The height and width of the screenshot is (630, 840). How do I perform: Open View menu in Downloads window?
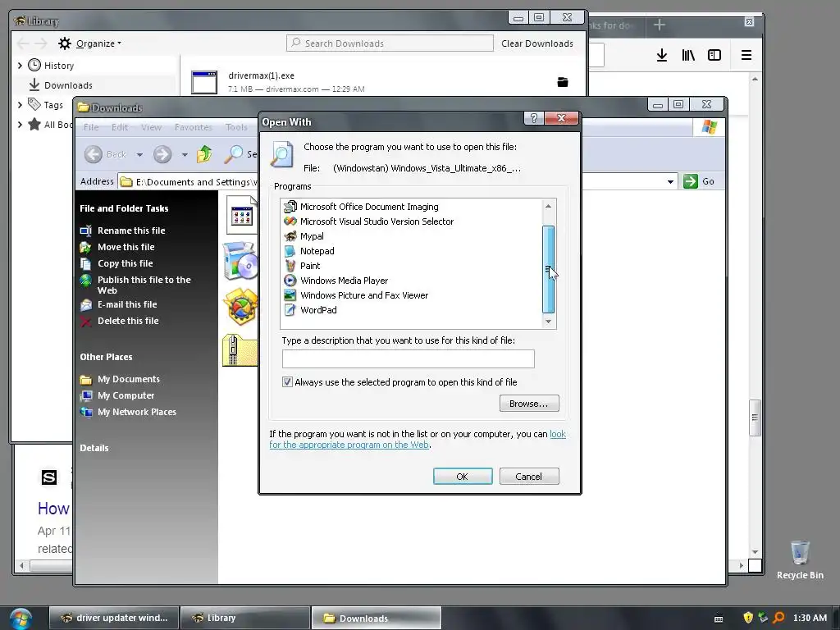point(151,127)
